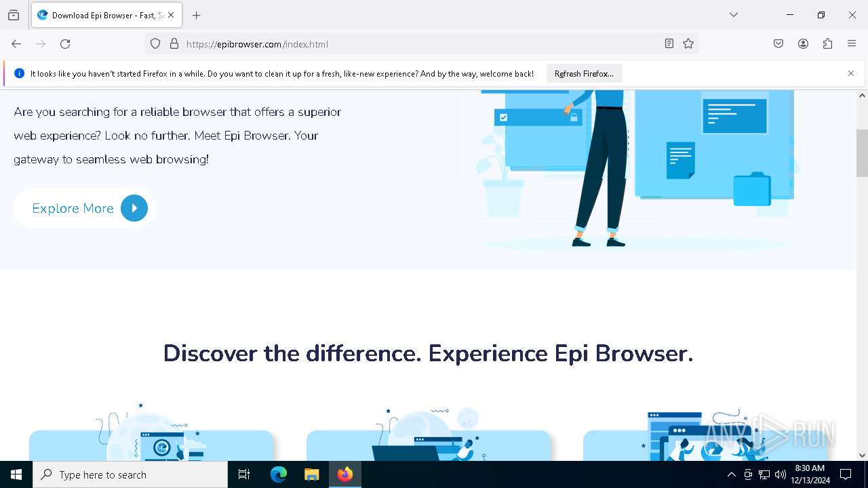This screenshot has height=488, width=868.
Task: Launch Microsoft Edge from taskbar
Action: coord(279,474)
